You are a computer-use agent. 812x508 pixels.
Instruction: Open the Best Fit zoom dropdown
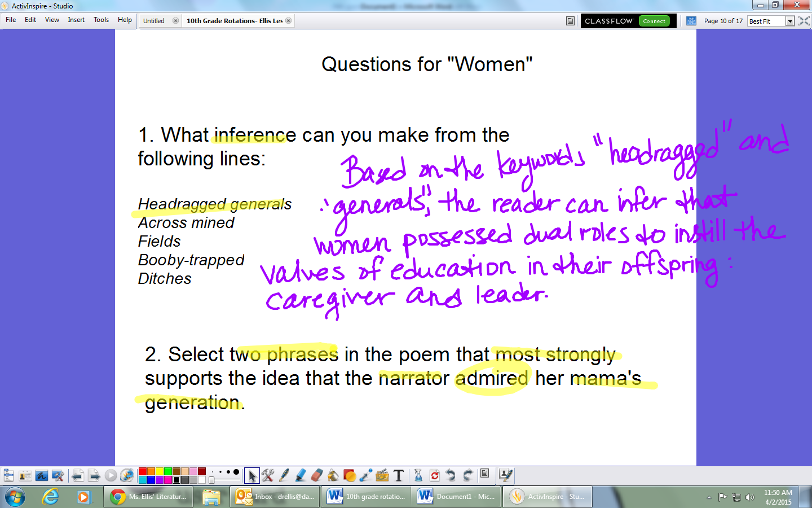790,21
